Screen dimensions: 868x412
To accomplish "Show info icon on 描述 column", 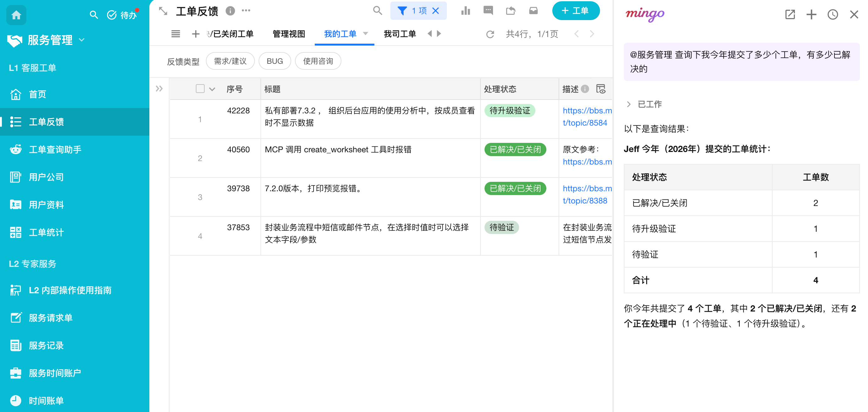I will [585, 89].
